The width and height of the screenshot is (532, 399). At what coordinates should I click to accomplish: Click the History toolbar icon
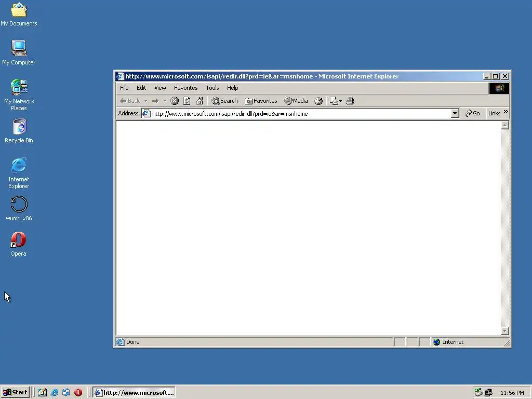pos(318,101)
